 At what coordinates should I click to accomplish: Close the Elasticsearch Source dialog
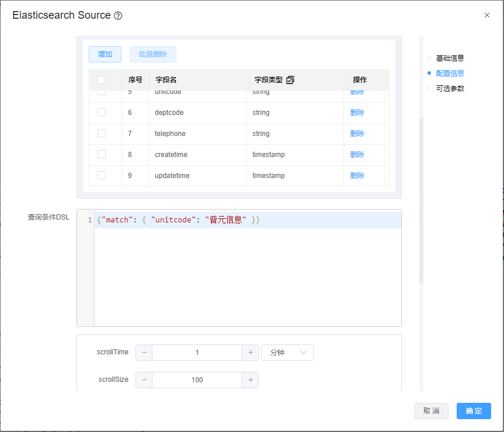click(x=487, y=15)
